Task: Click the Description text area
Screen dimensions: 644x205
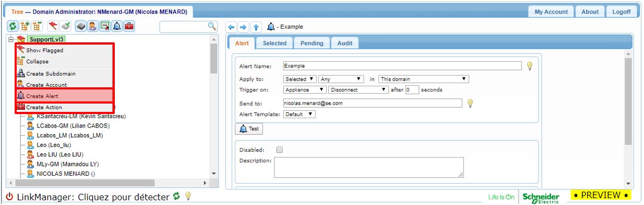Action: [369, 167]
